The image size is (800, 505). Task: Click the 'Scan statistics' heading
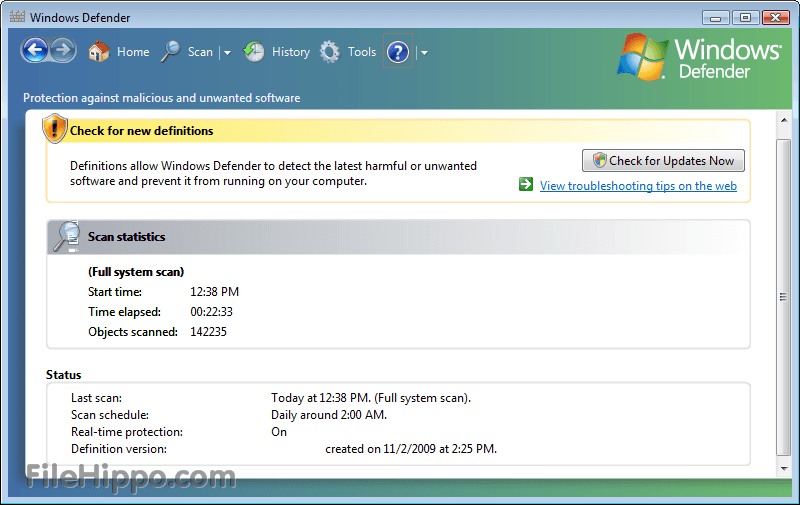(x=127, y=237)
